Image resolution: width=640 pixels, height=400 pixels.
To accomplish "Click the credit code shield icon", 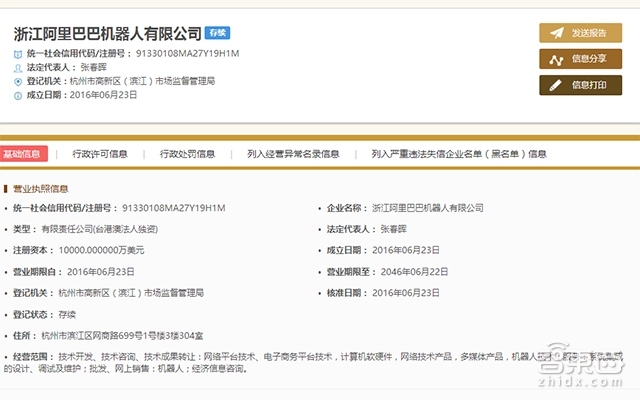I will pos(18,54).
